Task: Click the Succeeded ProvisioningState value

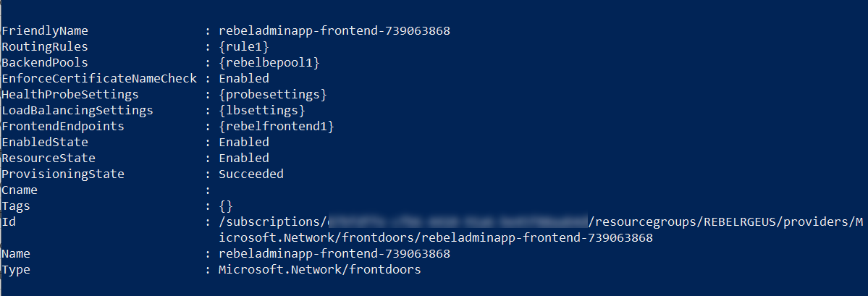Action: click(250, 174)
